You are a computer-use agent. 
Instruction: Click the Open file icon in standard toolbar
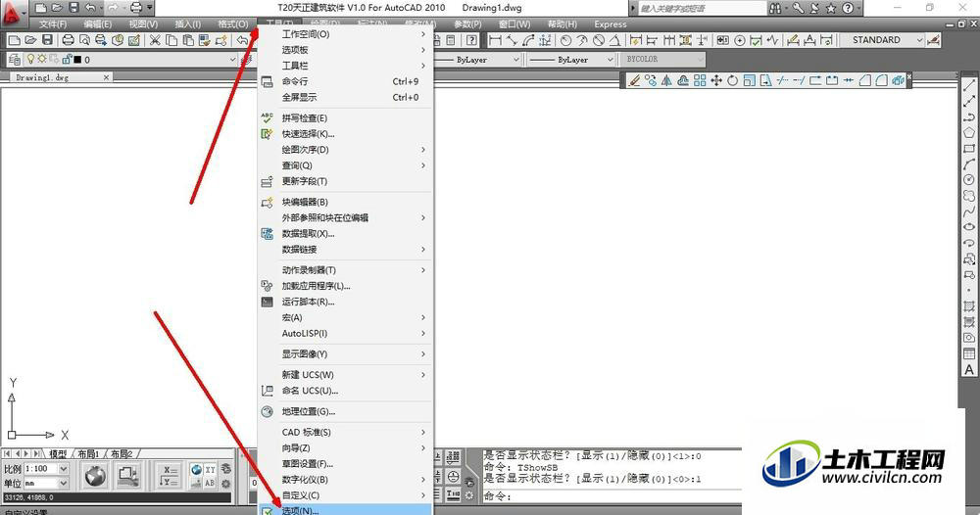pos(30,40)
